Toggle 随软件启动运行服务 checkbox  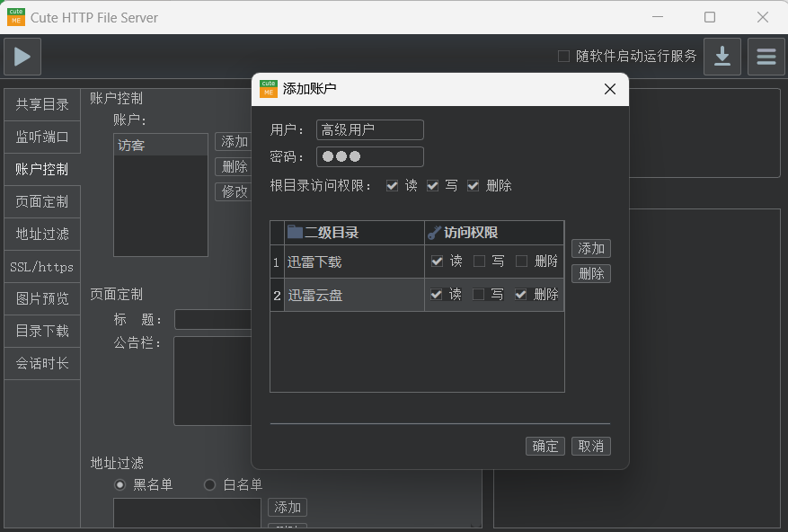coord(564,56)
